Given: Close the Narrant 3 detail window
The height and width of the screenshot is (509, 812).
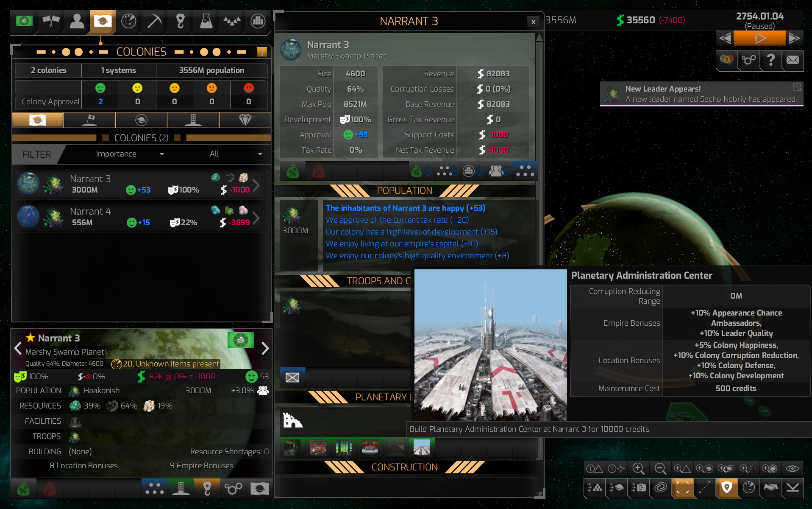Looking at the screenshot, I should tap(533, 22).
